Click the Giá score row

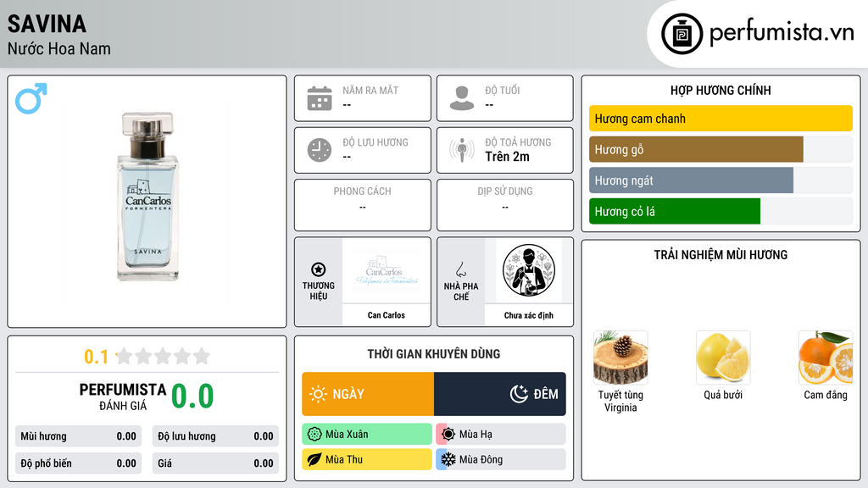(215, 463)
